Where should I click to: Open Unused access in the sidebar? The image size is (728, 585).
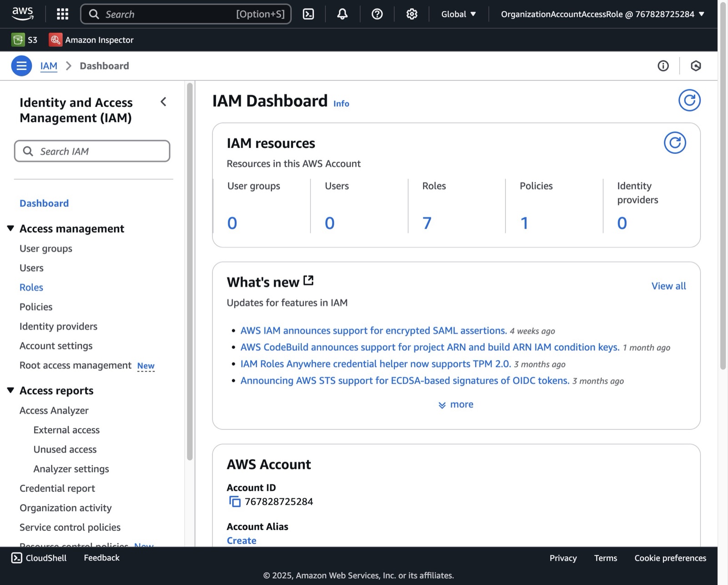tap(65, 450)
